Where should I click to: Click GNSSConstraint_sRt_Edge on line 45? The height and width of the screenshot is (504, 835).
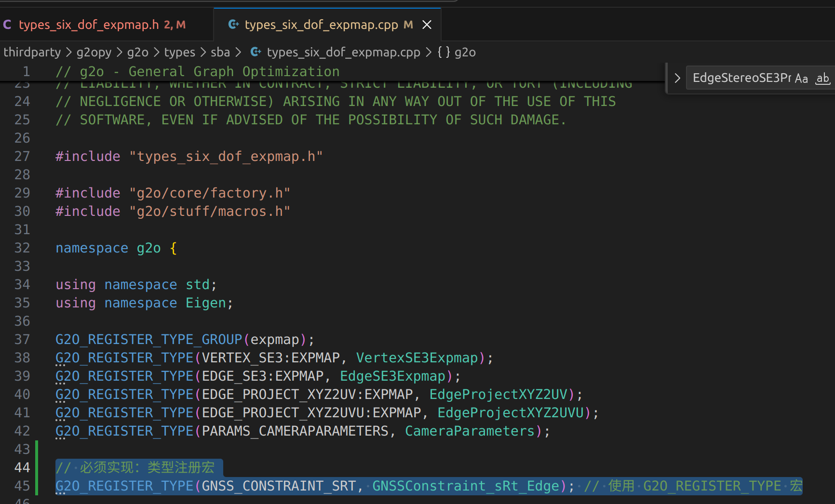click(466, 486)
